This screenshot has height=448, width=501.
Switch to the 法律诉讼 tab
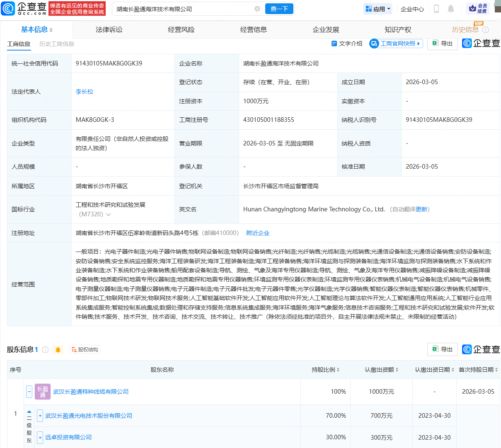tap(109, 29)
